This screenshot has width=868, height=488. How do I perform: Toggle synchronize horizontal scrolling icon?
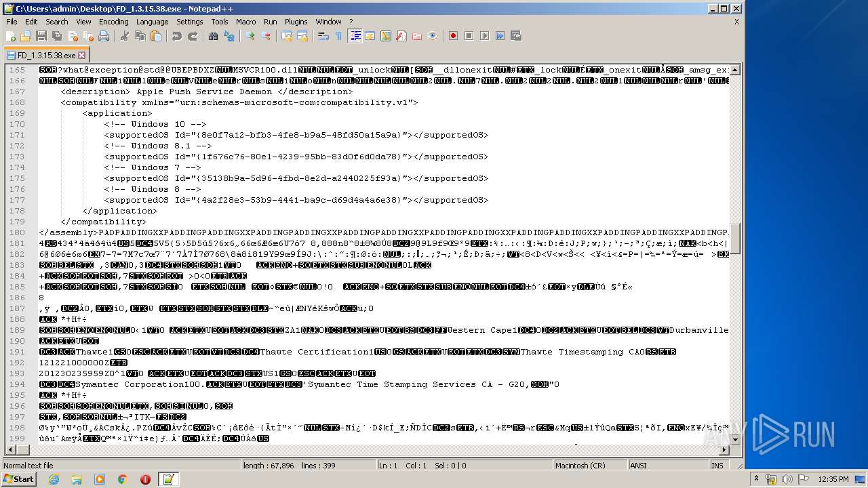click(302, 36)
